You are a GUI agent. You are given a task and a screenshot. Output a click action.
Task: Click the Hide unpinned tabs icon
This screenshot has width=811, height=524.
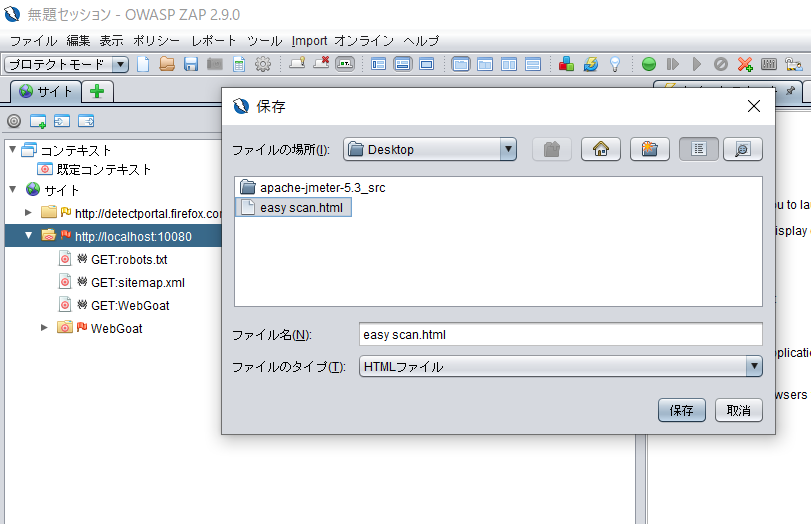(x=321, y=64)
